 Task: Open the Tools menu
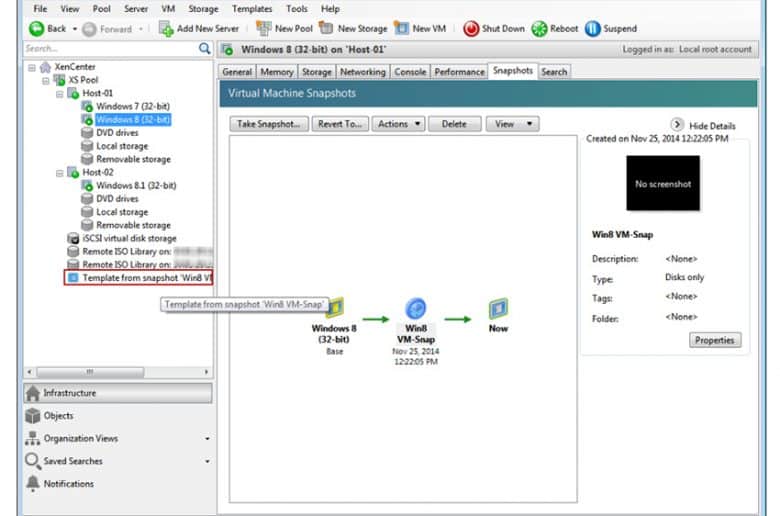click(297, 9)
